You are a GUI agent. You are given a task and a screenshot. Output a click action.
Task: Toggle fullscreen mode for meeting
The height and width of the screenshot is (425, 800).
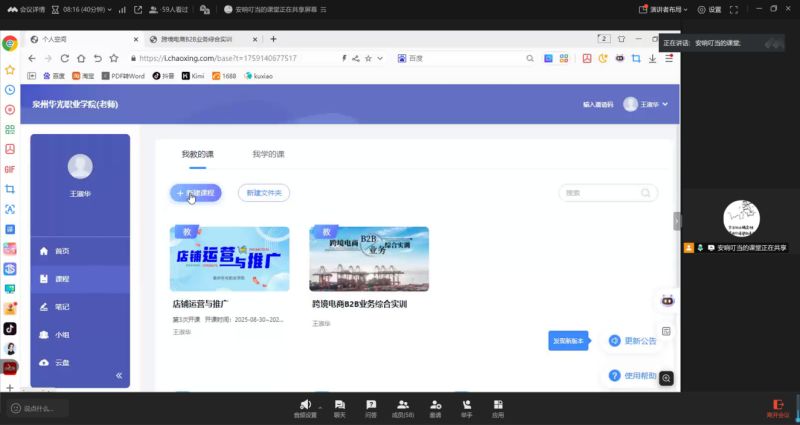[x=734, y=9]
